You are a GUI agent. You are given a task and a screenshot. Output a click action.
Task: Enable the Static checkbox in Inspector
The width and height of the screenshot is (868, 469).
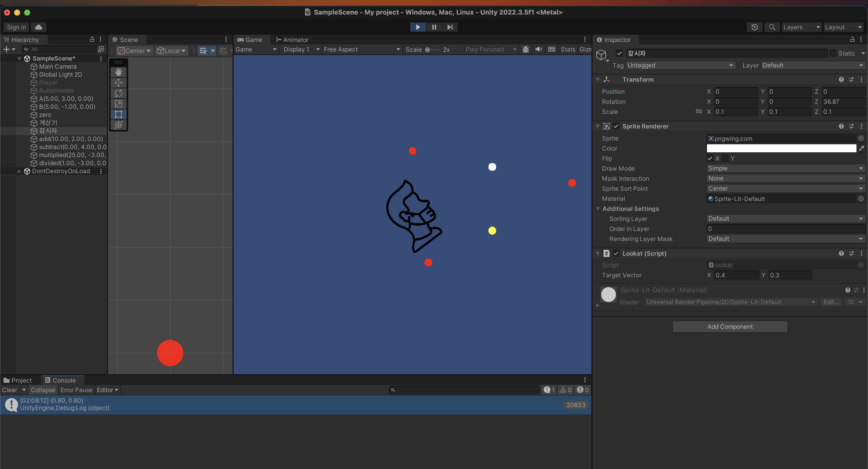tap(833, 53)
